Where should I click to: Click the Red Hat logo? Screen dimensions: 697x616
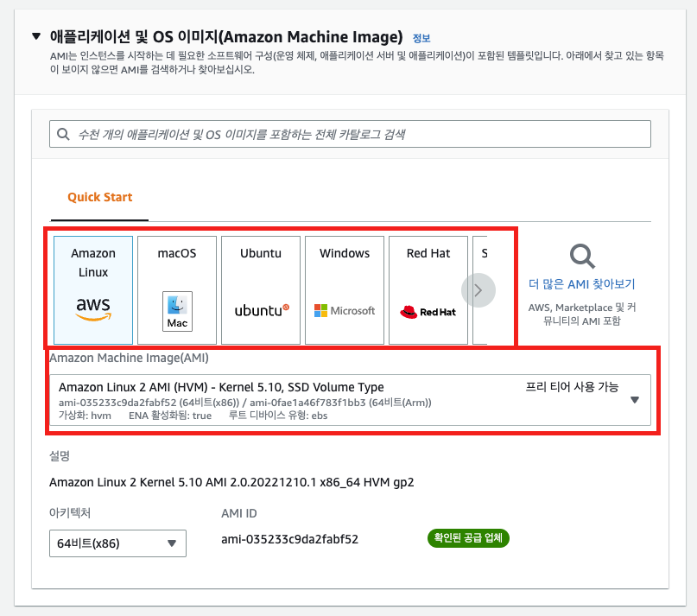pos(428,312)
